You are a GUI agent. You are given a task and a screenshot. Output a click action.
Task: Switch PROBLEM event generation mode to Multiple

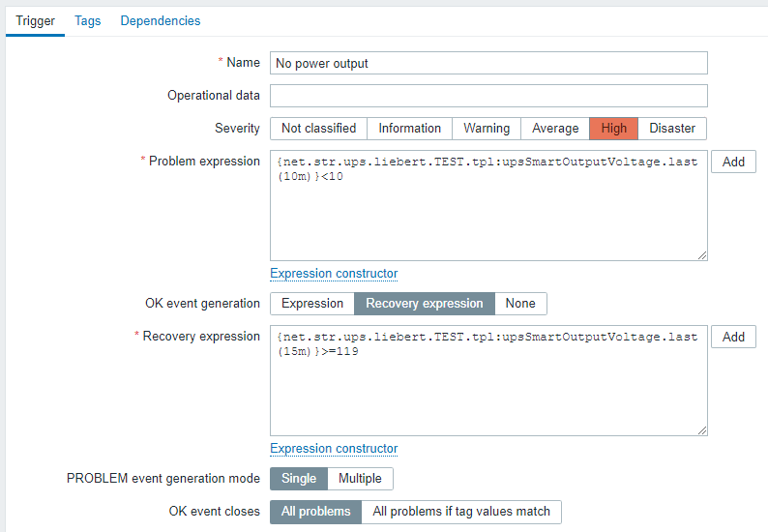[360, 479]
